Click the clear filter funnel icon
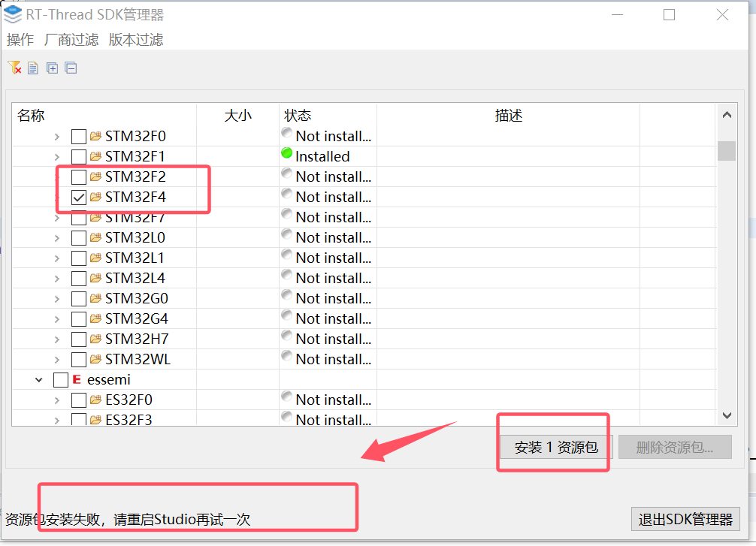 coord(14,68)
